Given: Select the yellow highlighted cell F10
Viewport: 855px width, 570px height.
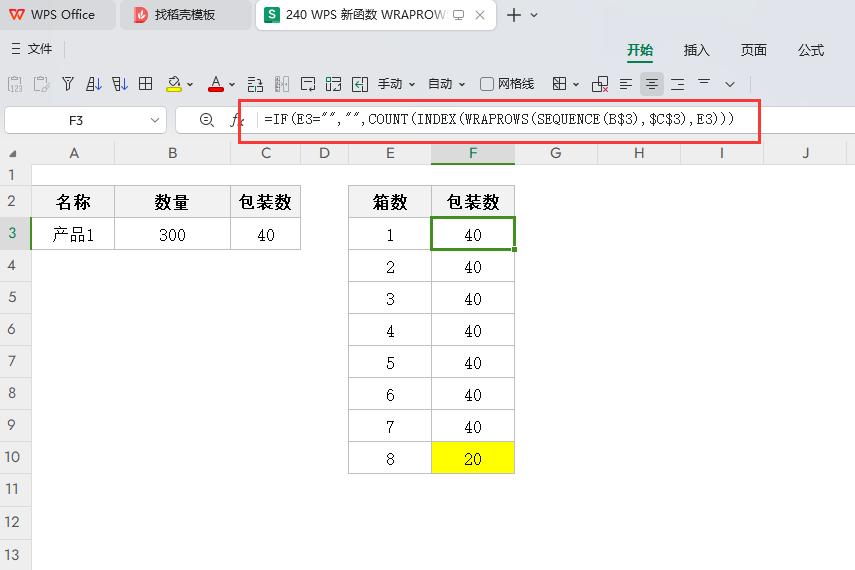Looking at the screenshot, I should click(473, 458).
